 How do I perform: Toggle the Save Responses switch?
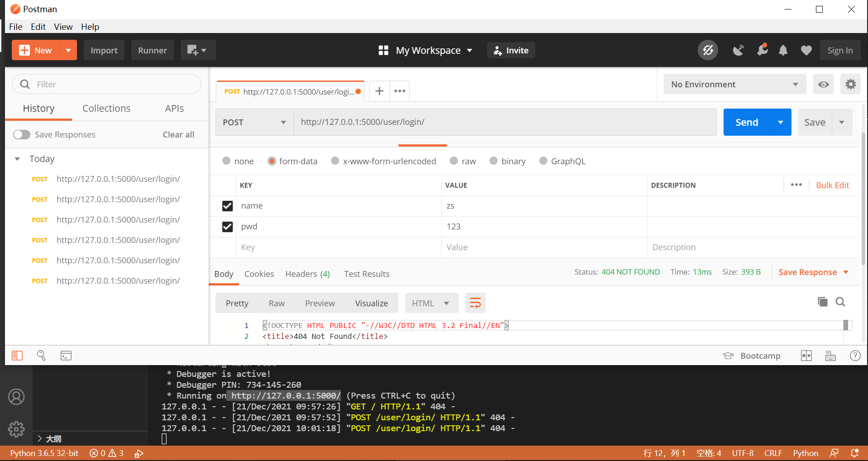pyautogui.click(x=21, y=134)
